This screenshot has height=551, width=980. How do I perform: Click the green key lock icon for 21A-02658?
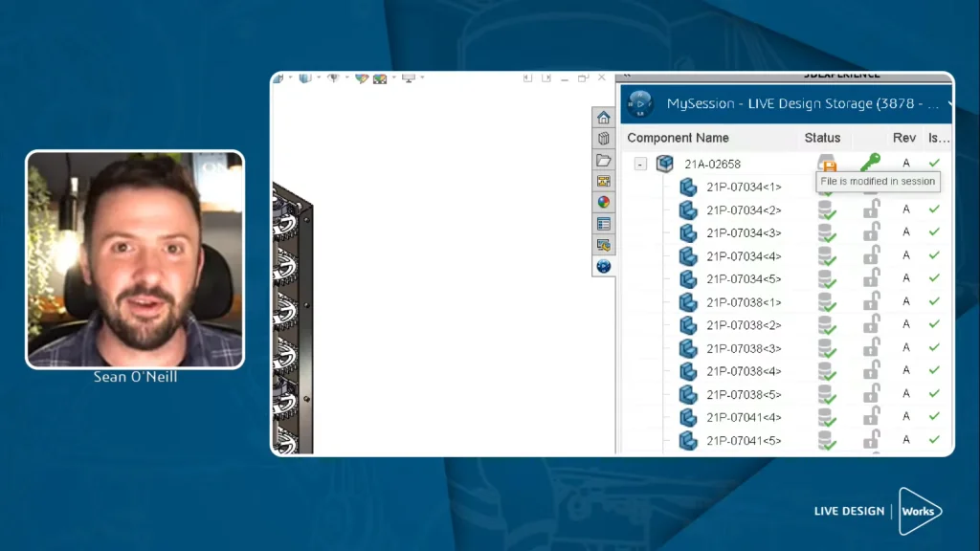(870, 163)
